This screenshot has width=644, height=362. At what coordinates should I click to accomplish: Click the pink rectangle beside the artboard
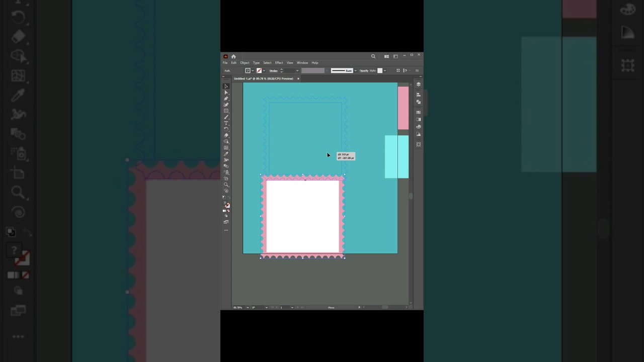(x=403, y=108)
